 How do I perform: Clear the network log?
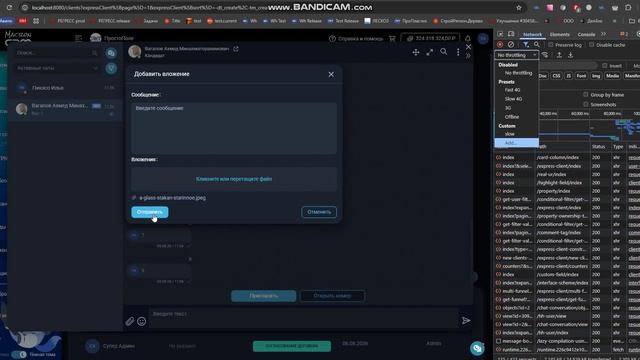511,44
